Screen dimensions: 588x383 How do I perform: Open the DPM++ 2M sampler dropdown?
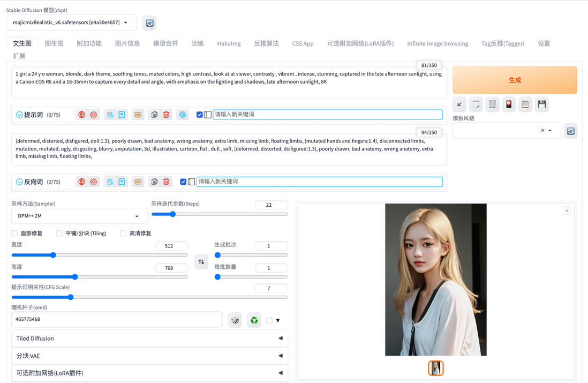[79, 215]
